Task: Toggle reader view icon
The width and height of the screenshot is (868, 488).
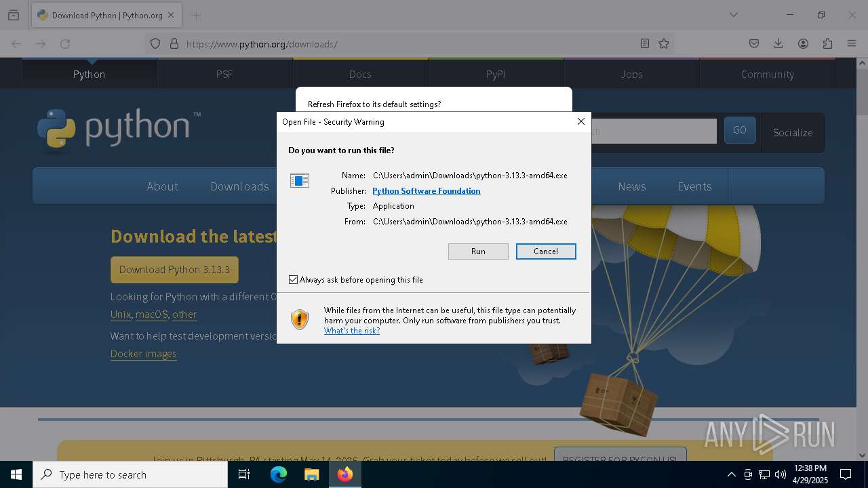Action: (x=645, y=43)
